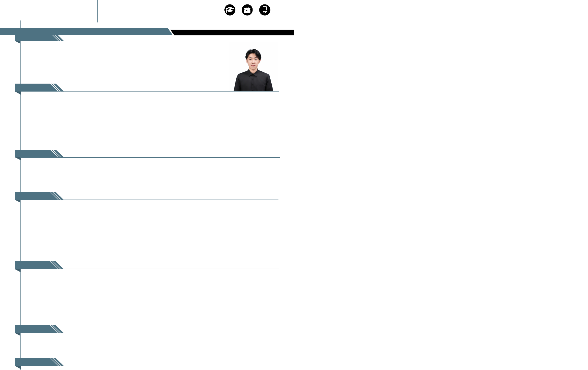Click the blank content area left of the photo

[x=123, y=64]
